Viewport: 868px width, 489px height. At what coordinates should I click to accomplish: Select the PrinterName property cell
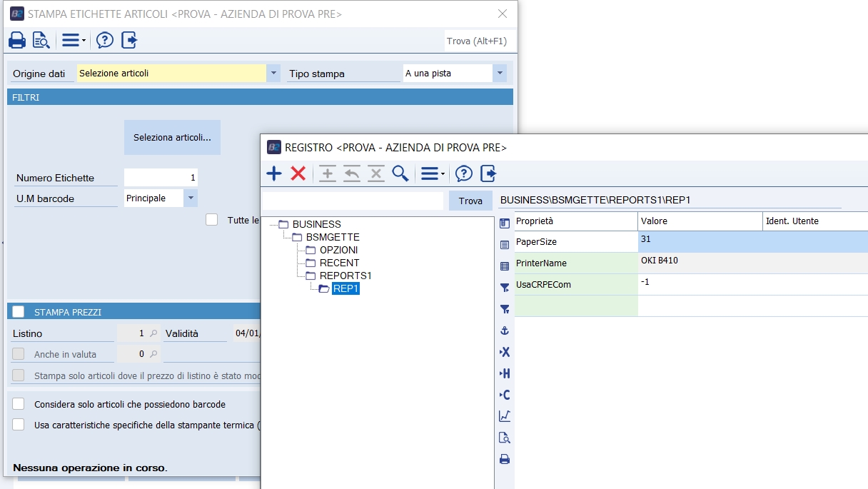click(576, 263)
